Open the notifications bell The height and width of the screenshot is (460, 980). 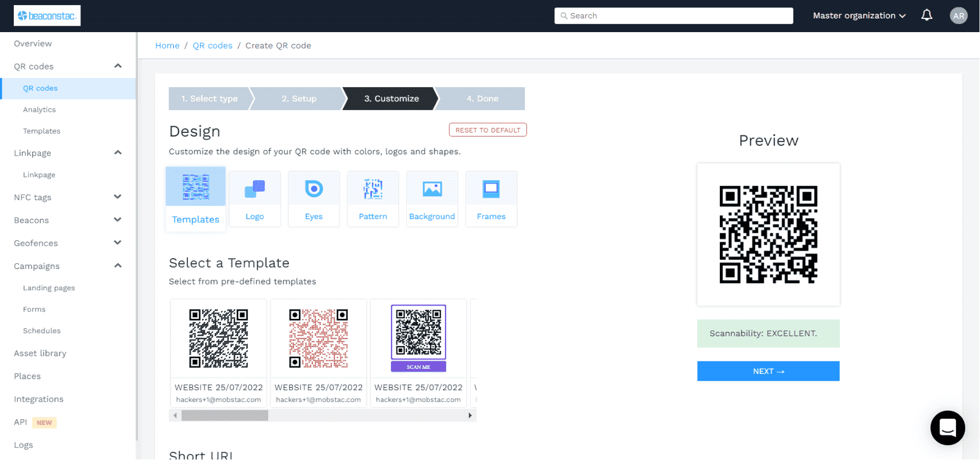pos(927,15)
